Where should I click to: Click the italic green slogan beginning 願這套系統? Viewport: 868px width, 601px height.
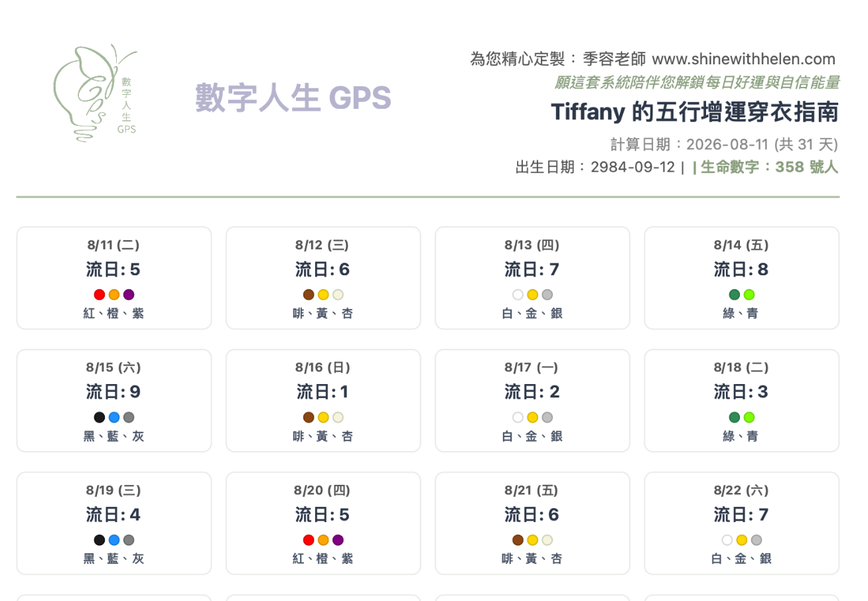697,82
